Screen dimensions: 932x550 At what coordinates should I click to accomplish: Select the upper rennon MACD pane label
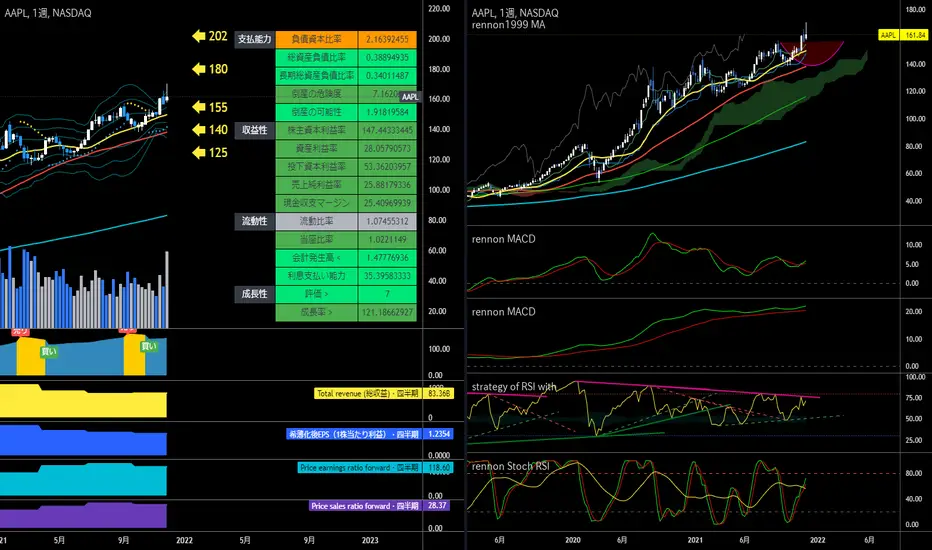(503, 239)
